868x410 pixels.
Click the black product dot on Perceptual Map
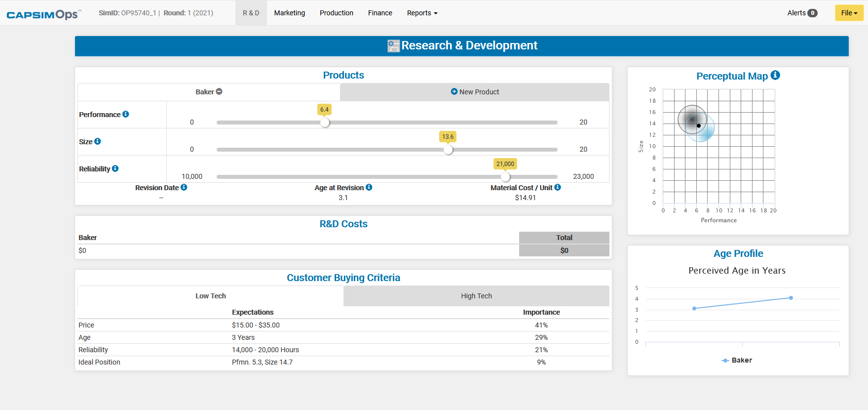[x=699, y=126]
